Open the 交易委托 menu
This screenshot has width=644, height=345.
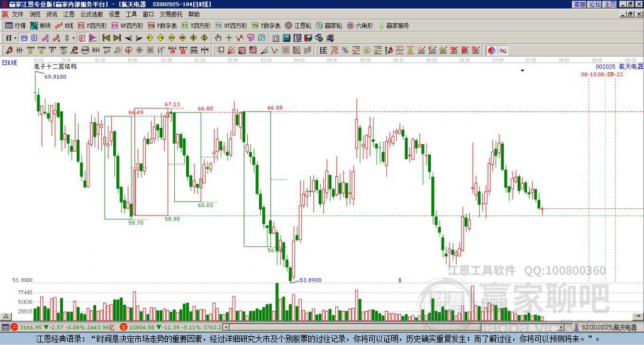point(171,14)
